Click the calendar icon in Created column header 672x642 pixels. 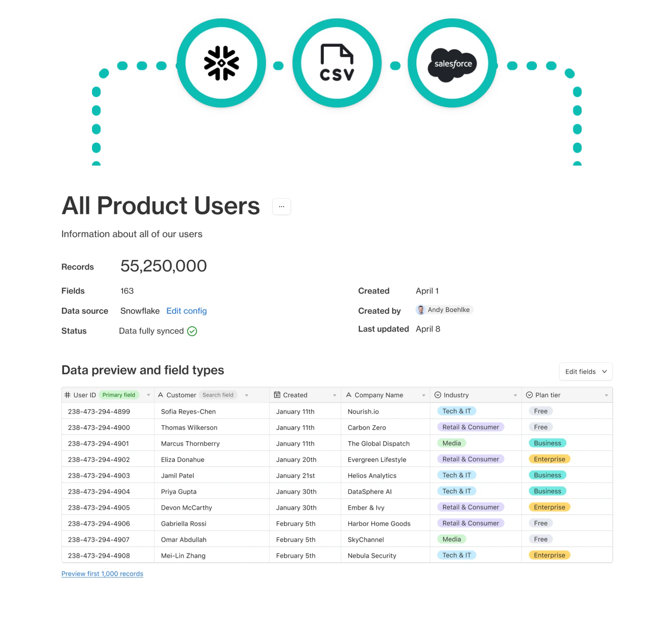coord(277,395)
